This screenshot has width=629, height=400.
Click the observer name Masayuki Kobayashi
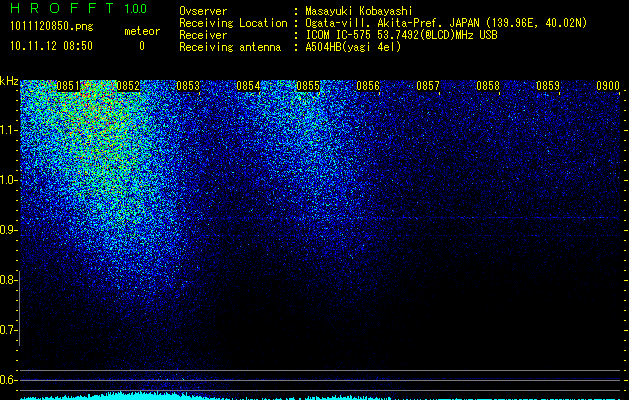(x=359, y=11)
